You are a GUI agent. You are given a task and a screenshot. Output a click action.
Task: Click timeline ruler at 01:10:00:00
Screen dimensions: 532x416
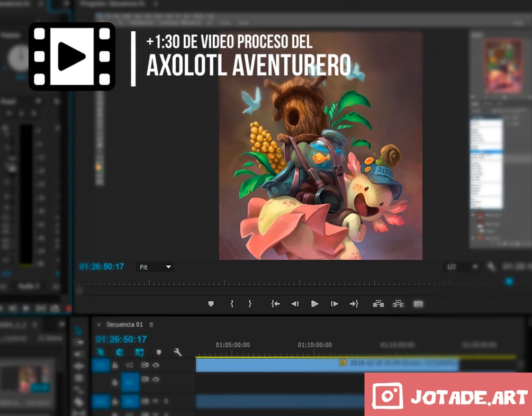315,345
